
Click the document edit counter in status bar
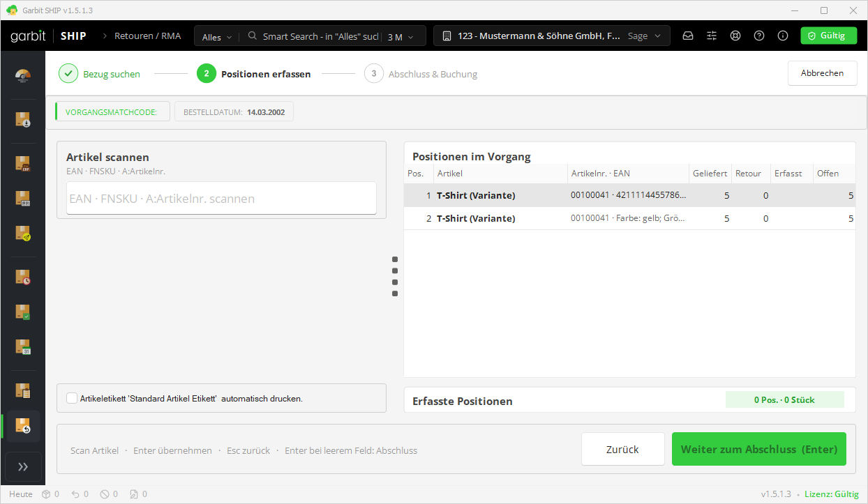(x=138, y=494)
